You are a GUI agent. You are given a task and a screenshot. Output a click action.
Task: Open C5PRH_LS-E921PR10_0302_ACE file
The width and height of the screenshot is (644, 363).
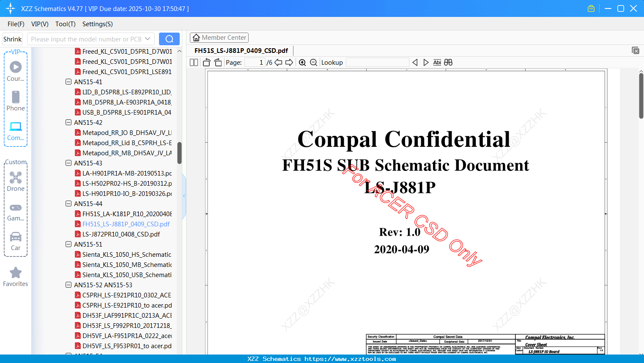tap(123, 295)
